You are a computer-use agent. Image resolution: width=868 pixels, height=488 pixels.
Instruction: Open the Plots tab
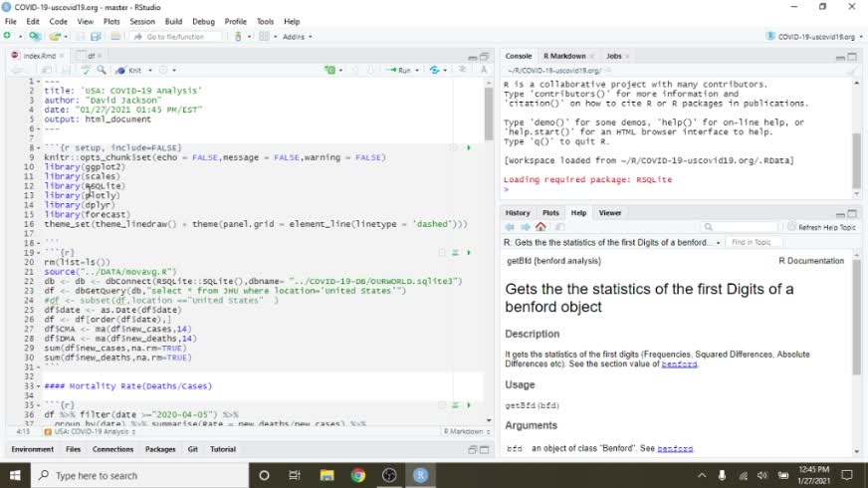click(x=550, y=213)
